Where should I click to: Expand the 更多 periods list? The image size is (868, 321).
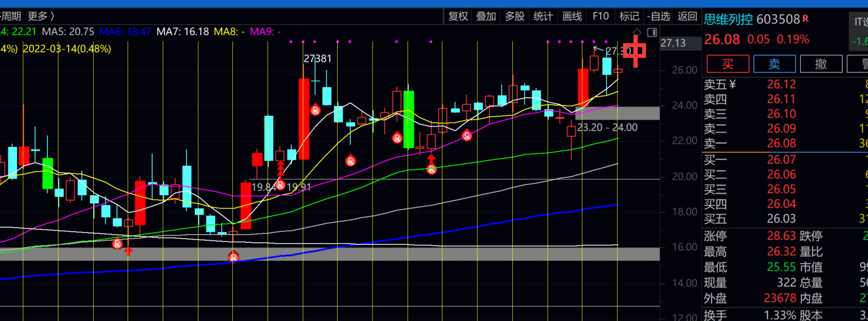point(40,16)
